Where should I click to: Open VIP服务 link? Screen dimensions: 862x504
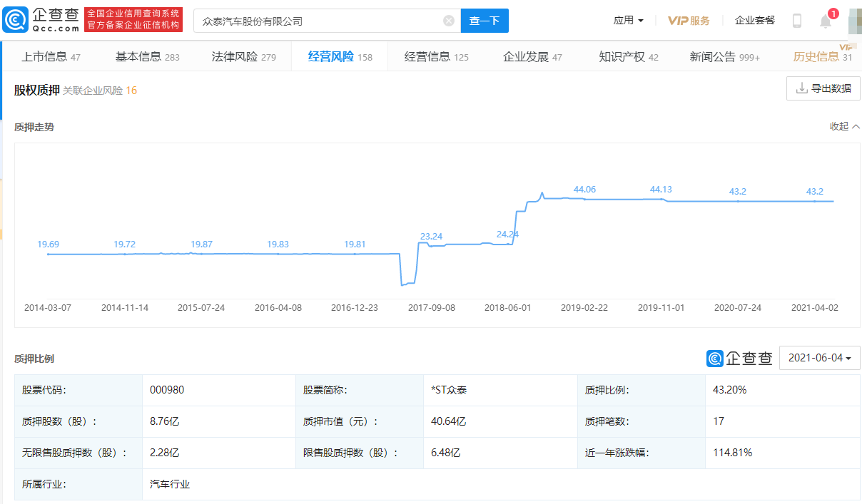pyautogui.click(x=689, y=21)
